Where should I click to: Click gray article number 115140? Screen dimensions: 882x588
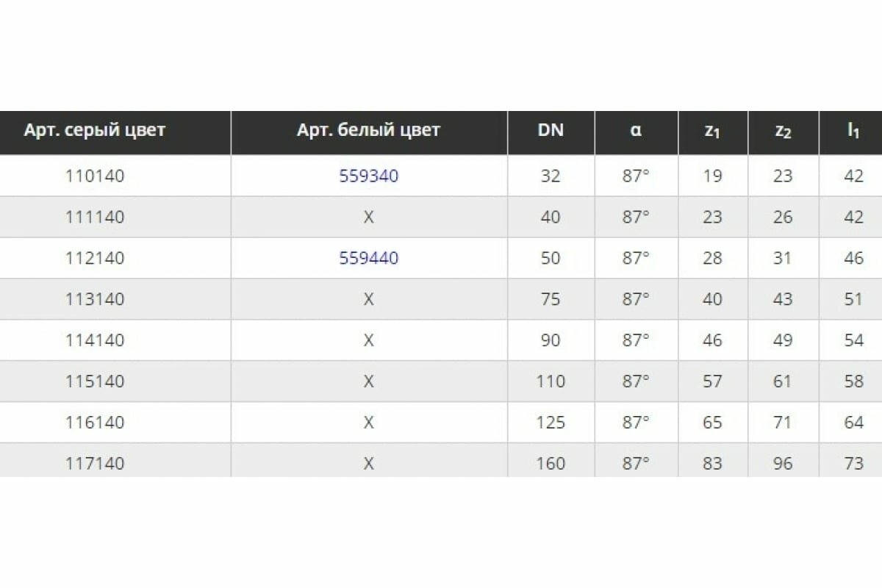click(x=95, y=382)
